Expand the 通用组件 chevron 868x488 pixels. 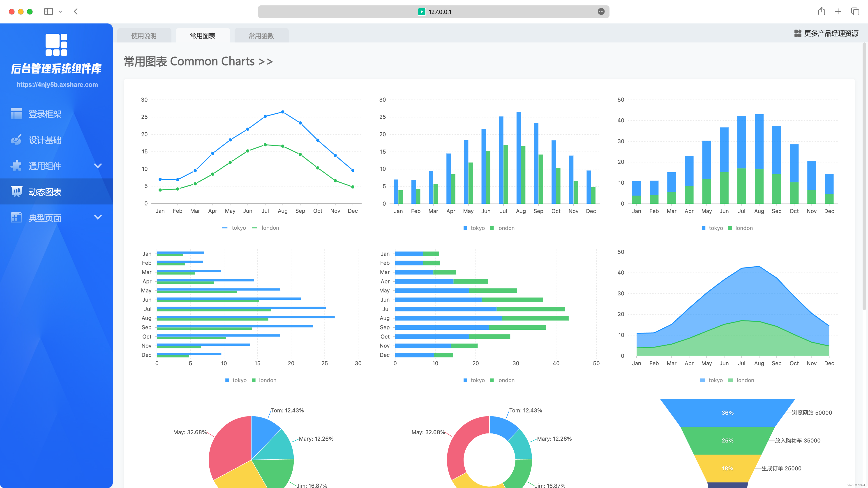(98, 166)
